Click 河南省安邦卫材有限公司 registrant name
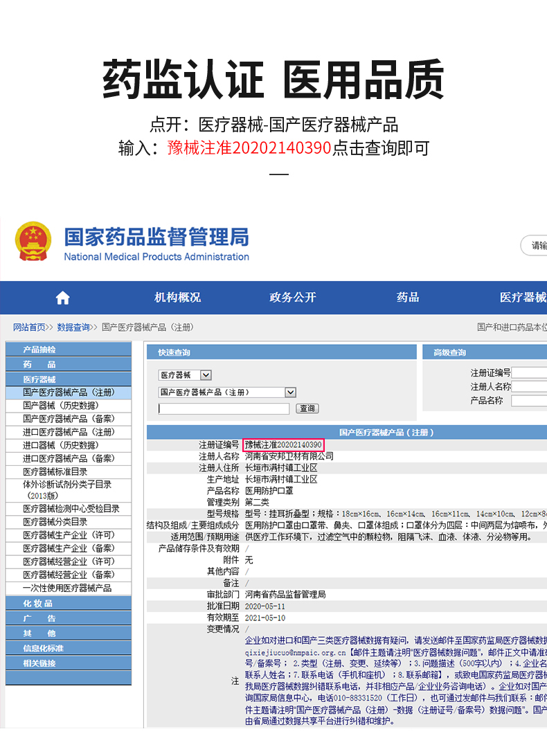This screenshot has width=547, height=756. point(289,456)
